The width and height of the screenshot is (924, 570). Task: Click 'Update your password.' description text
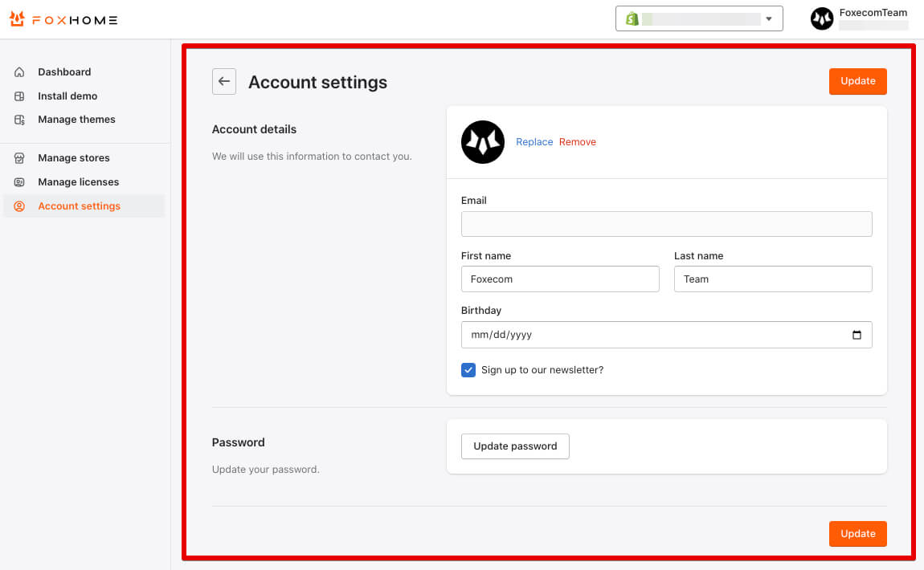[266, 470]
